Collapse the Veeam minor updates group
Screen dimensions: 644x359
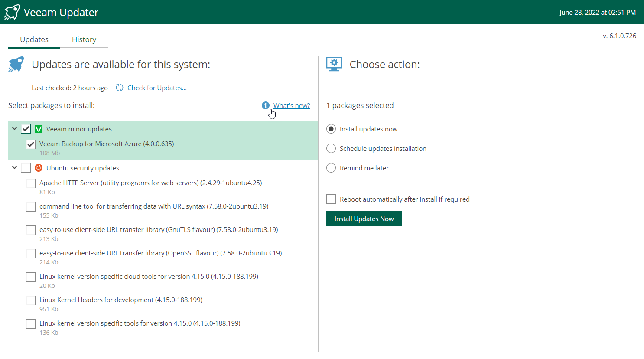(14, 129)
